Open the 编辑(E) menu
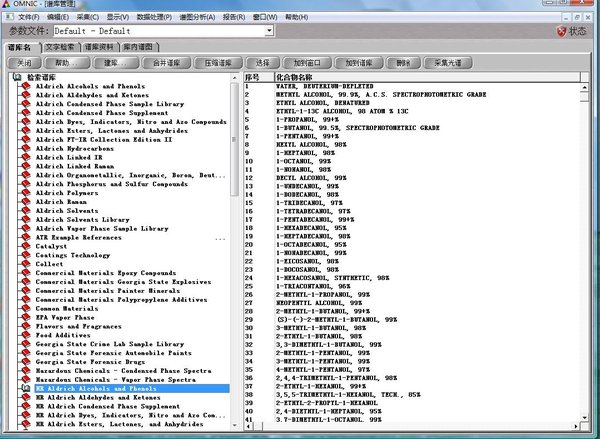This screenshot has width=600, height=439. tap(58, 17)
